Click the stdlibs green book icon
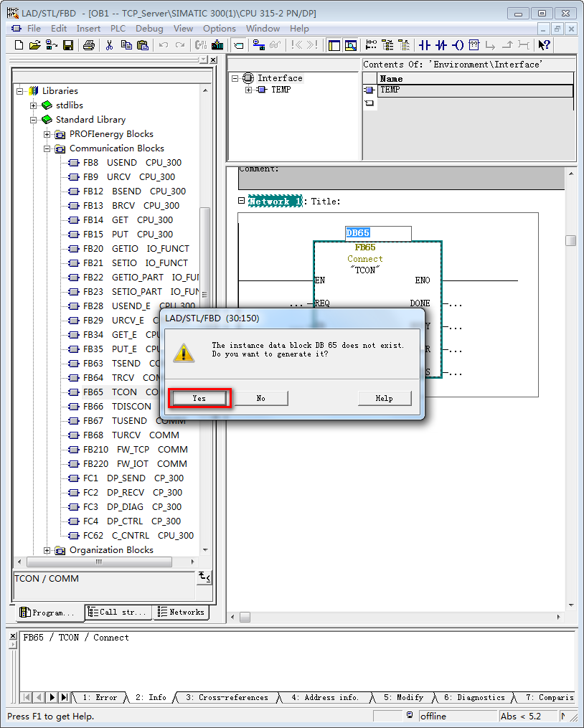584x728 pixels. (47, 105)
